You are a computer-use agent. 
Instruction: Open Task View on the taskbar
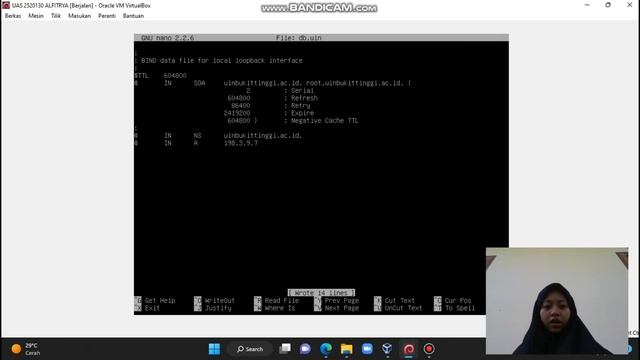pyautogui.click(x=285, y=349)
